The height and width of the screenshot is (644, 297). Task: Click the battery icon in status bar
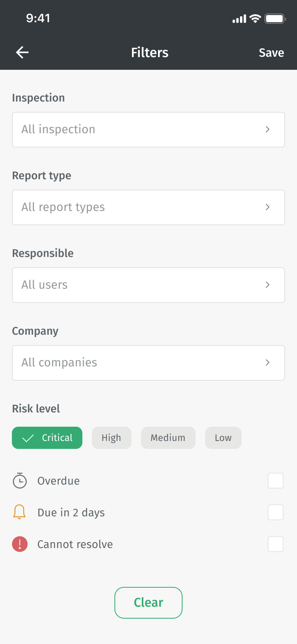pos(275,19)
